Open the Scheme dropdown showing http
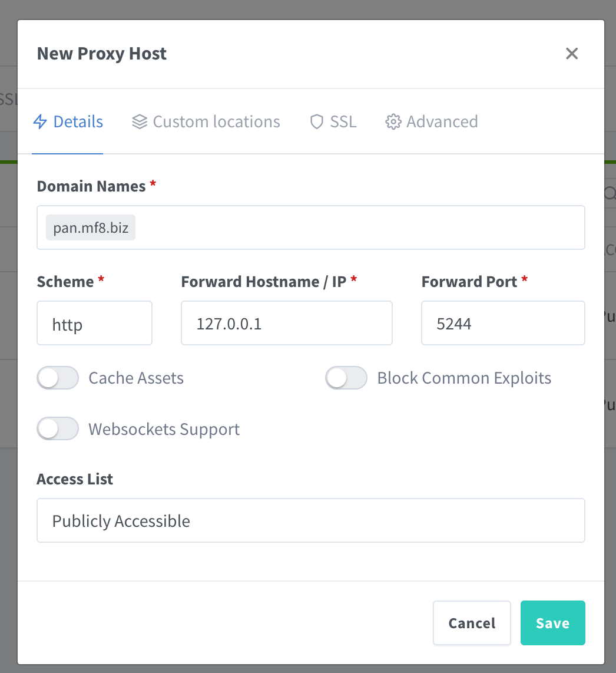The image size is (616, 673). pyautogui.click(x=94, y=324)
